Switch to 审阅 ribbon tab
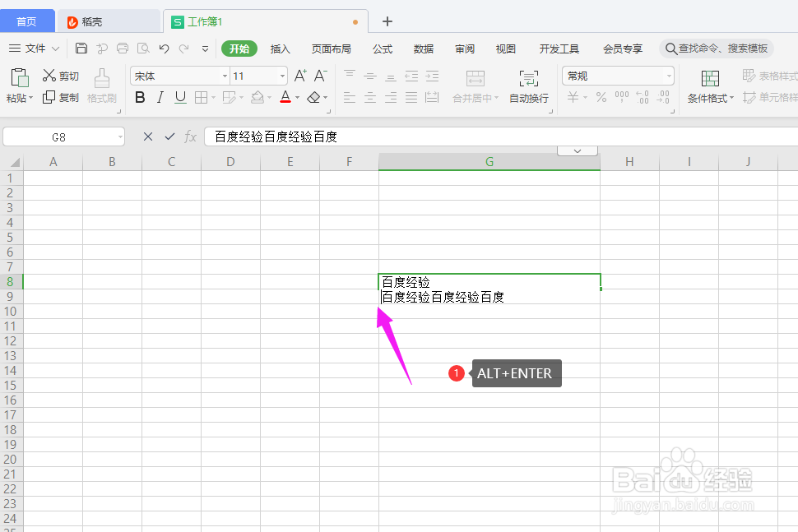This screenshot has width=798, height=532. [x=465, y=49]
